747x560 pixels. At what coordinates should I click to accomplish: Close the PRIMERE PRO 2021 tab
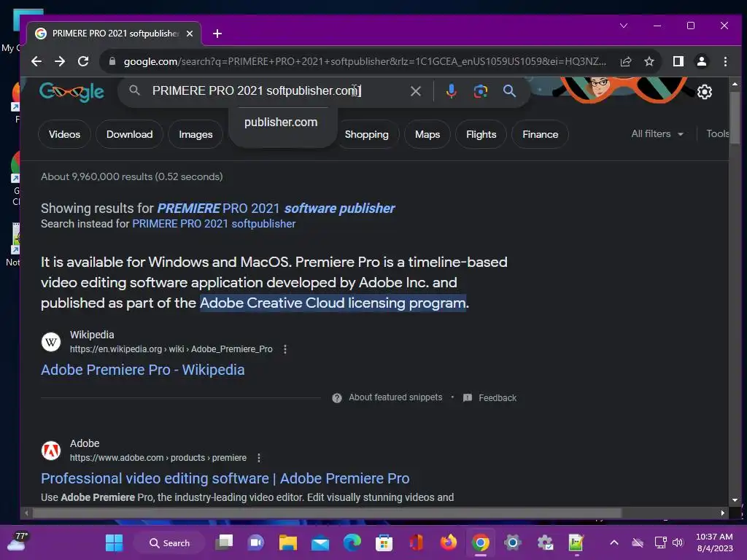tap(190, 34)
